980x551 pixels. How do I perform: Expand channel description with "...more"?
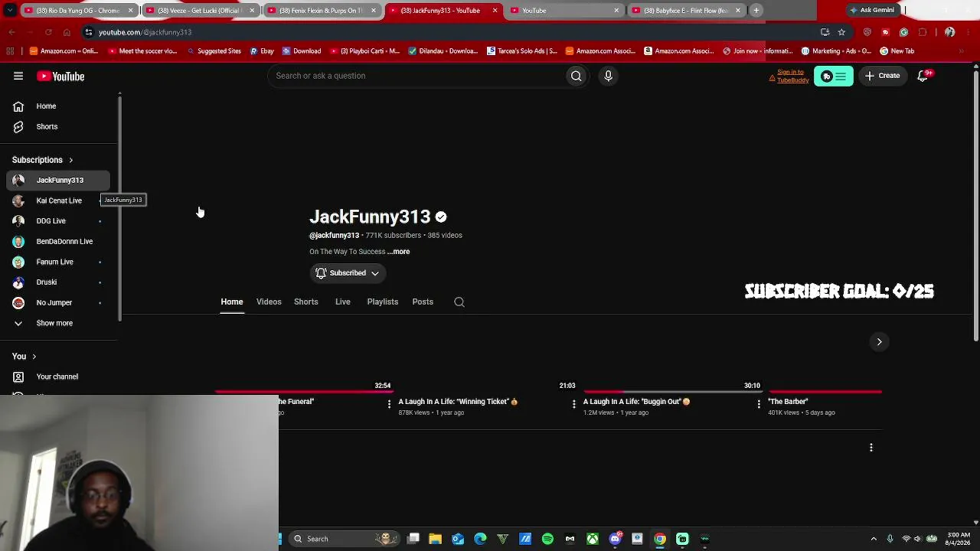click(399, 252)
